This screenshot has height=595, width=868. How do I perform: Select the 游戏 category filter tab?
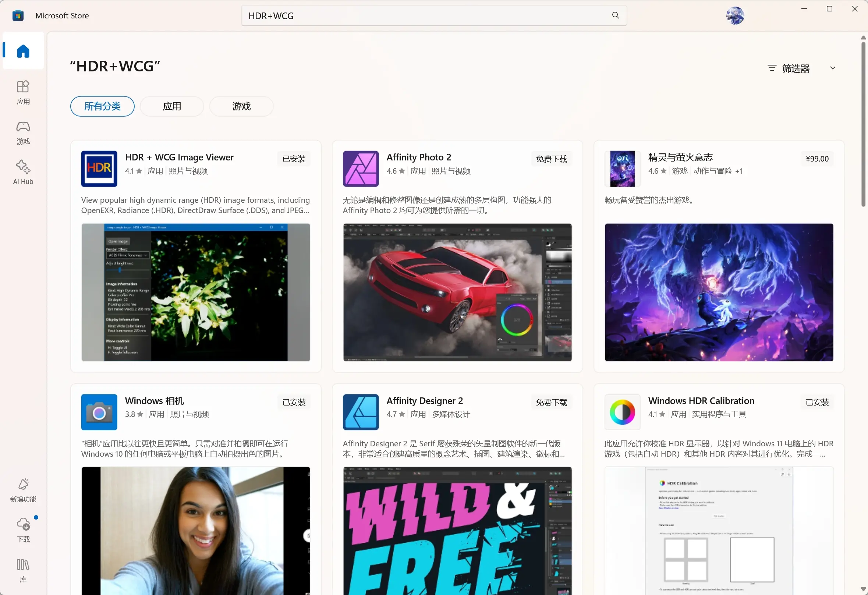pyautogui.click(x=241, y=106)
